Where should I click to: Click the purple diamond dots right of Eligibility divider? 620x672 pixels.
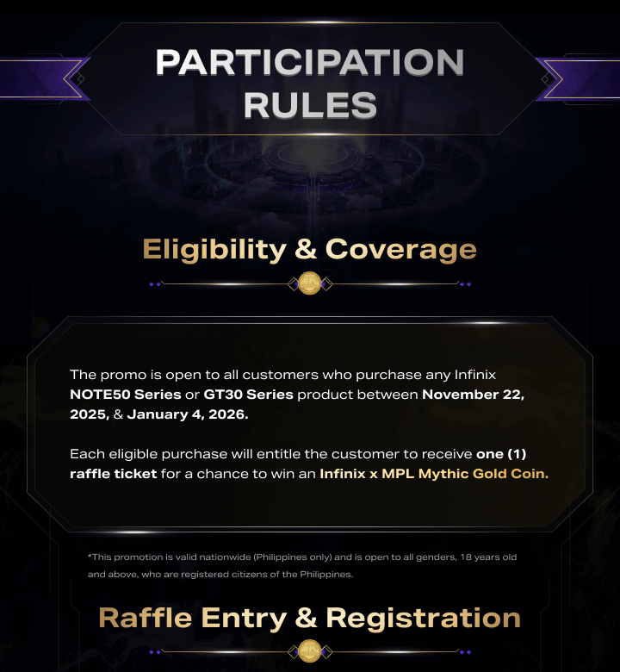pyautogui.click(x=465, y=283)
